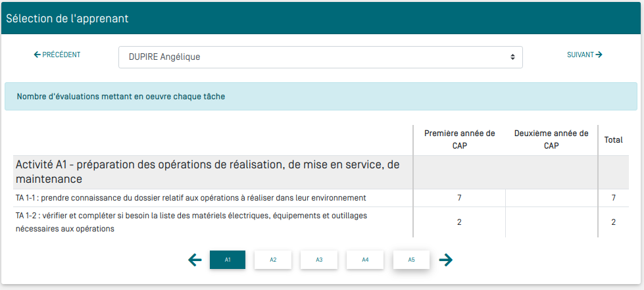Click the Sélection de l'apprenant header
The height and width of the screenshot is (290, 644).
coord(67,18)
